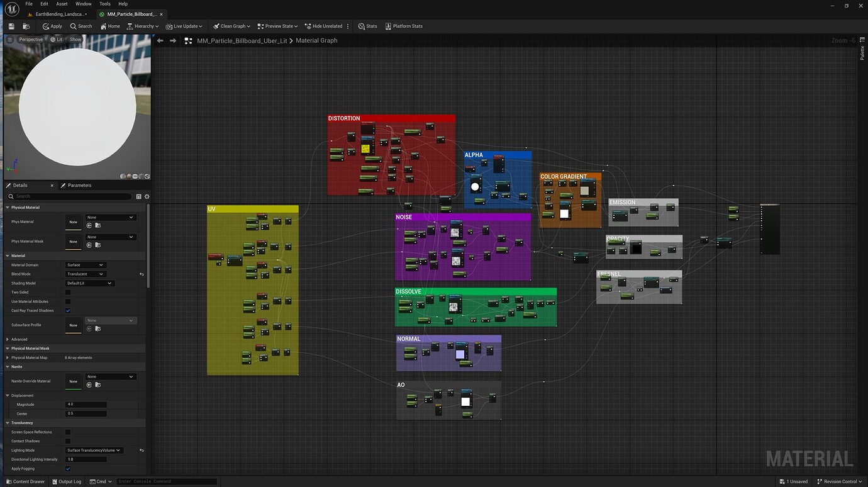The width and height of the screenshot is (868, 487).
Task: Enable the Two Sided checkbox
Action: coord(68,293)
